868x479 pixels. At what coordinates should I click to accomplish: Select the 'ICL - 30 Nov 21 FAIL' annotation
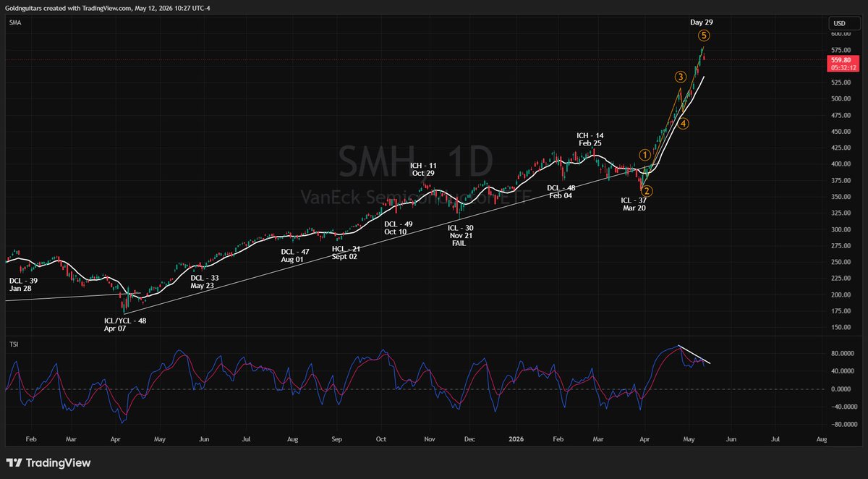[x=459, y=236]
